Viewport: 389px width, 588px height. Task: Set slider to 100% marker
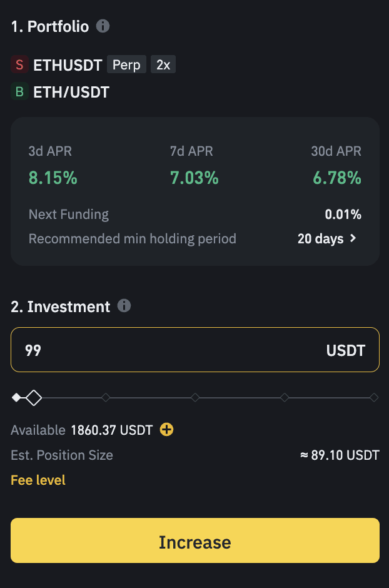pyautogui.click(x=373, y=397)
